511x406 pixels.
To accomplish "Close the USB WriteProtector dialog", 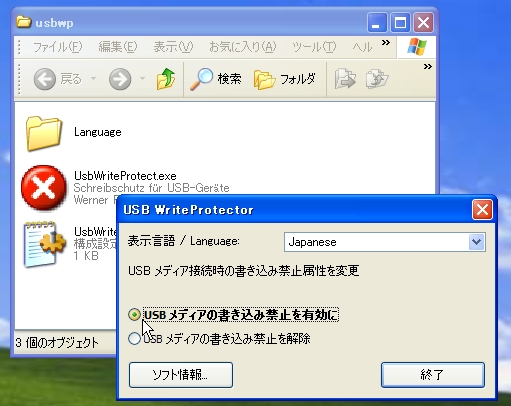I will pyautogui.click(x=482, y=210).
